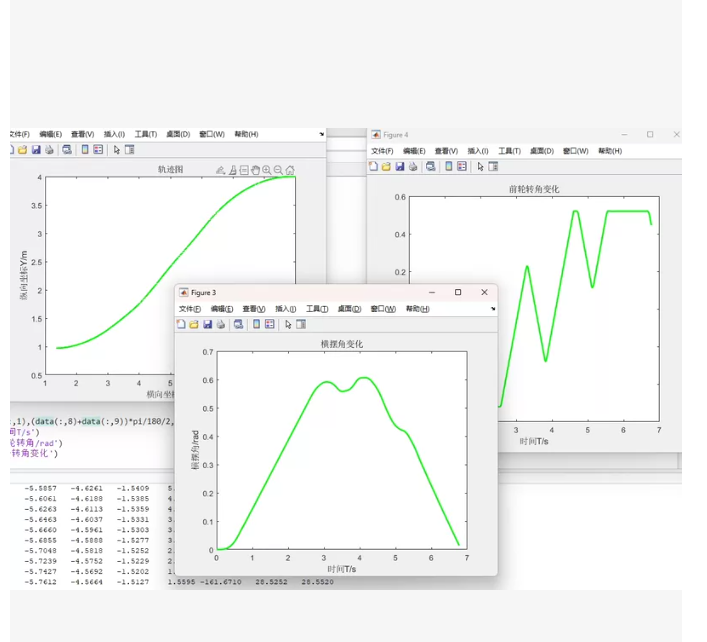Open 桌面(D) menu in Figure 3
707x642 pixels.
[349, 309]
